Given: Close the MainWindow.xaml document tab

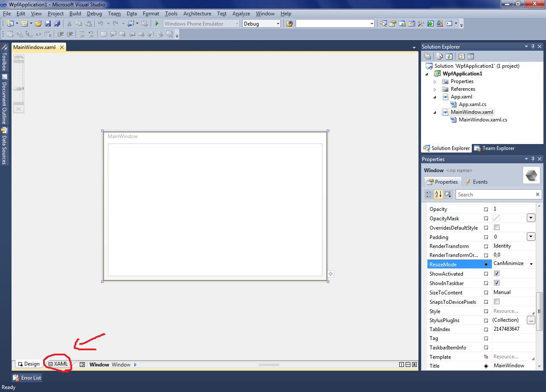Looking at the screenshot, I should click(61, 47).
